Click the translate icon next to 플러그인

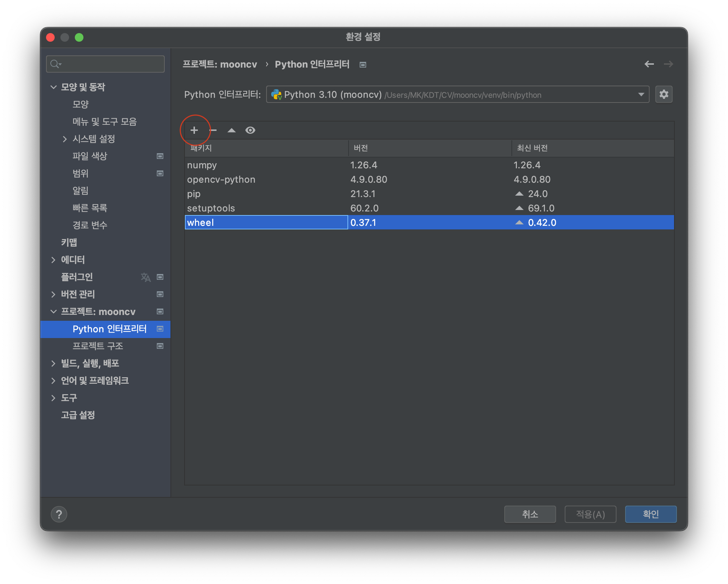click(145, 277)
